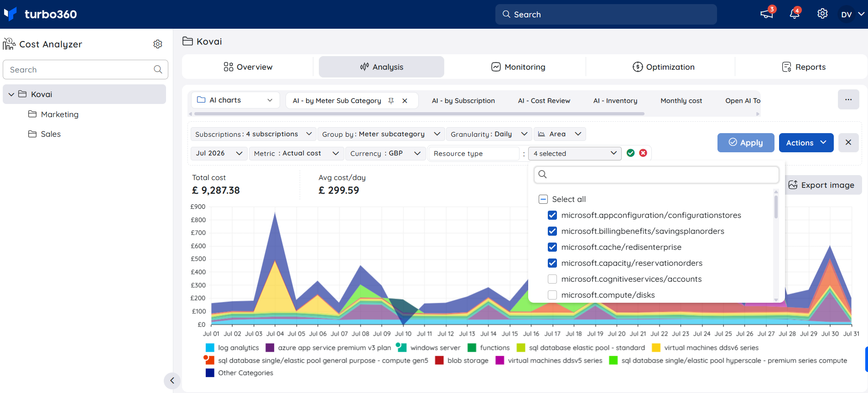This screenshot has width=868, height=393.
Task: Click the resource type dropdown search box
Action: (x=656, y=175)
